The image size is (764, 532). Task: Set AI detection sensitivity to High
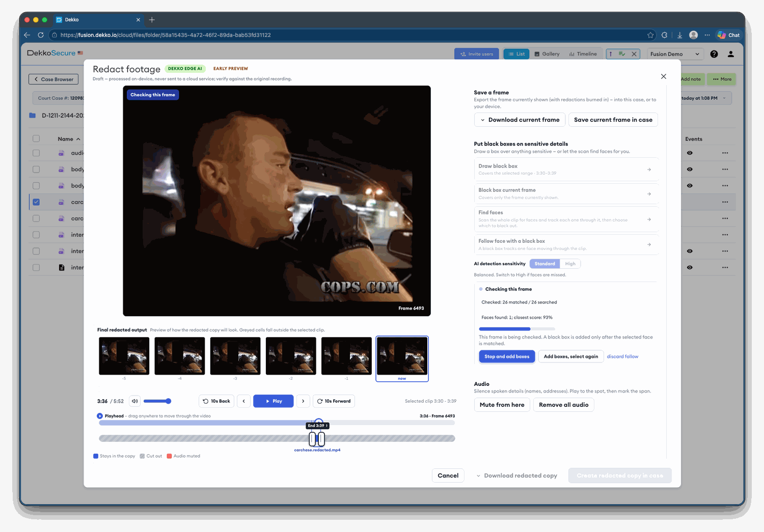coord(570,264)
